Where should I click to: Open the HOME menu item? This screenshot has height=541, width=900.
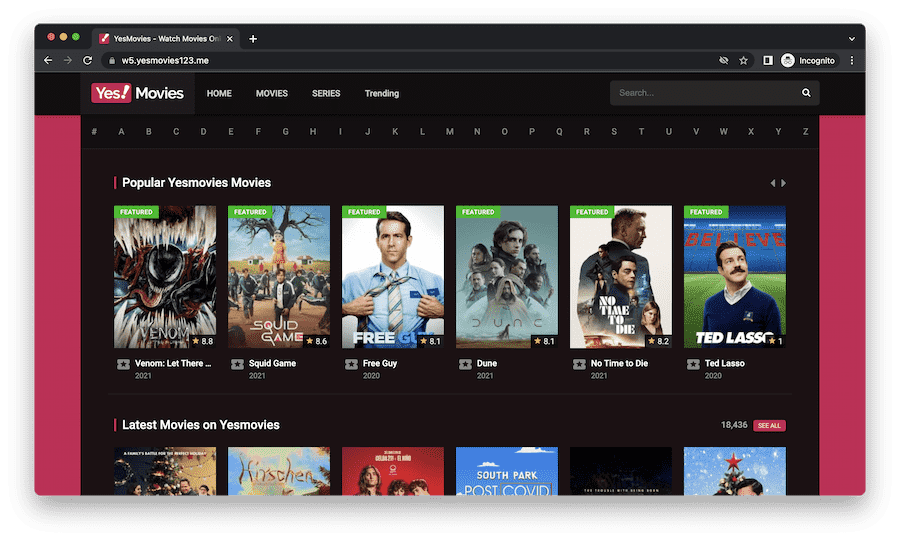(x=219, y=93)
